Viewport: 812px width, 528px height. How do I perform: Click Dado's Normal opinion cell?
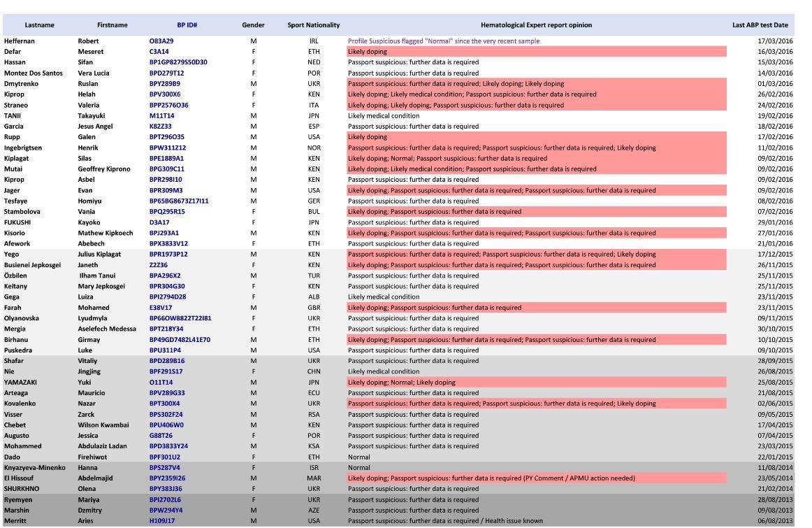point(359,457)
